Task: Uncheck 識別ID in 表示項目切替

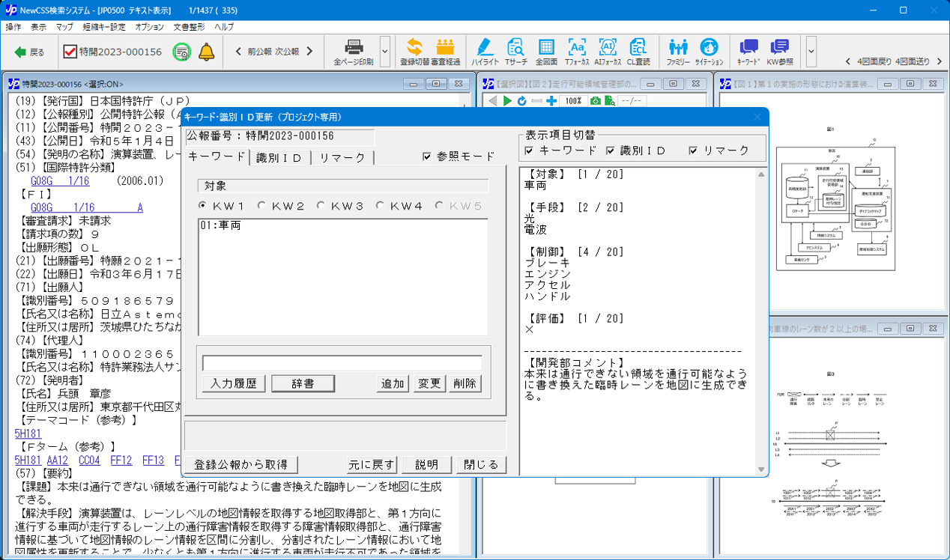Action: click(610, 150)
